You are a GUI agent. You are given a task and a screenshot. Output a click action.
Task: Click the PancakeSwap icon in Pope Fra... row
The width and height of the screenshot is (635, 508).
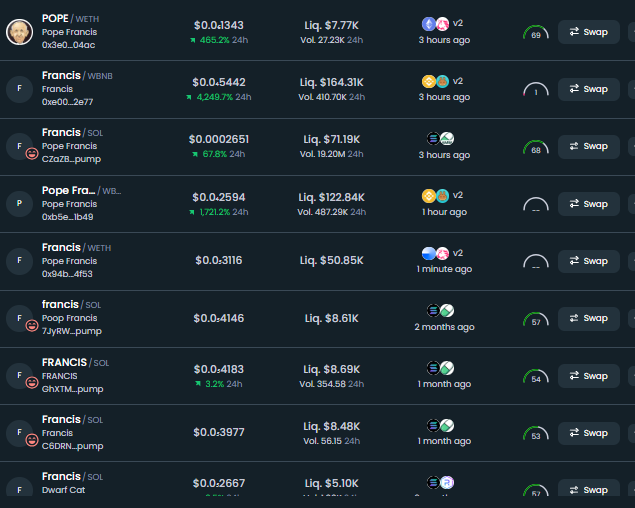(x=442, y=196)
